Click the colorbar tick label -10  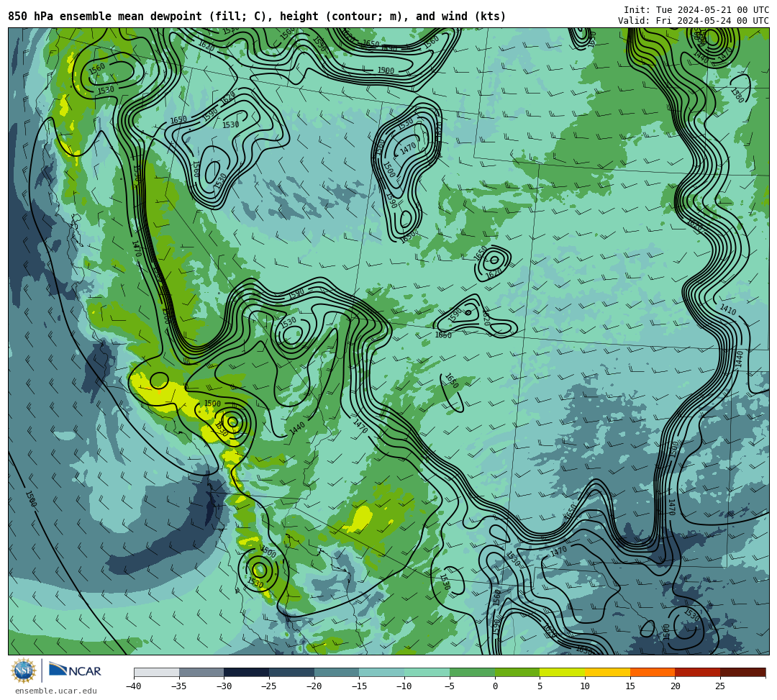pyautogui.click(x=404, y=686)
